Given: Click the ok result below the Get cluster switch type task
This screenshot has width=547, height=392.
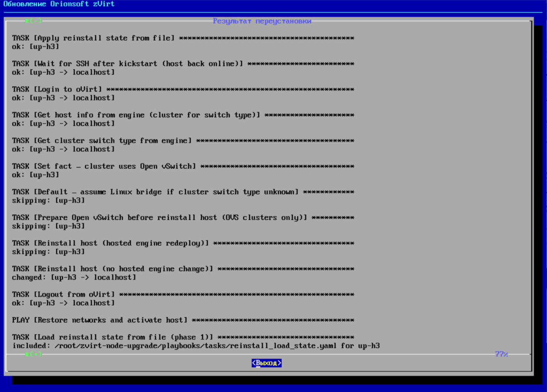Looking at the screenshot, I should click(63, 149).
